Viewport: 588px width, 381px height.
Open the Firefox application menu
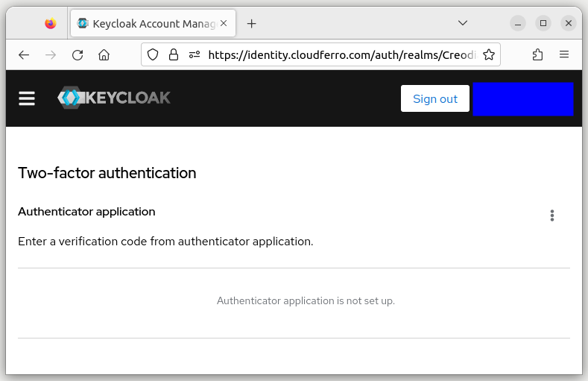[564, 54]
